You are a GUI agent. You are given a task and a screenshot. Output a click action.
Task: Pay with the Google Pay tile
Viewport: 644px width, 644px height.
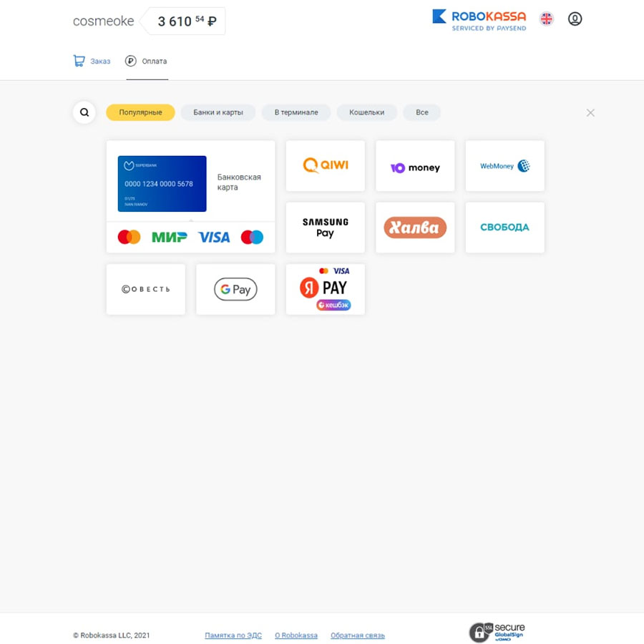pos(235,289)
